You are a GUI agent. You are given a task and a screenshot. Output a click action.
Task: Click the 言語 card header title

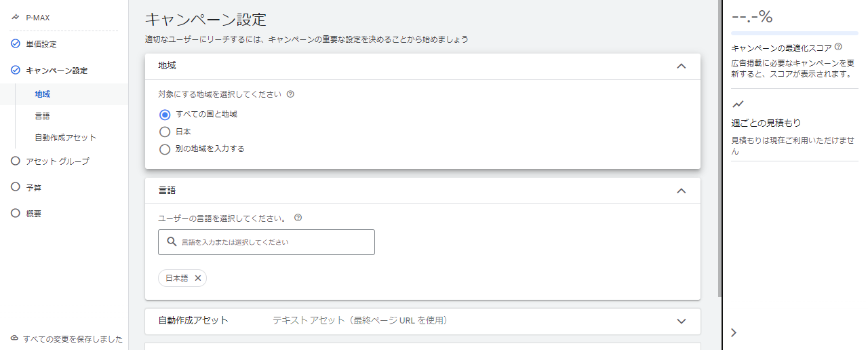click(167, 191)
